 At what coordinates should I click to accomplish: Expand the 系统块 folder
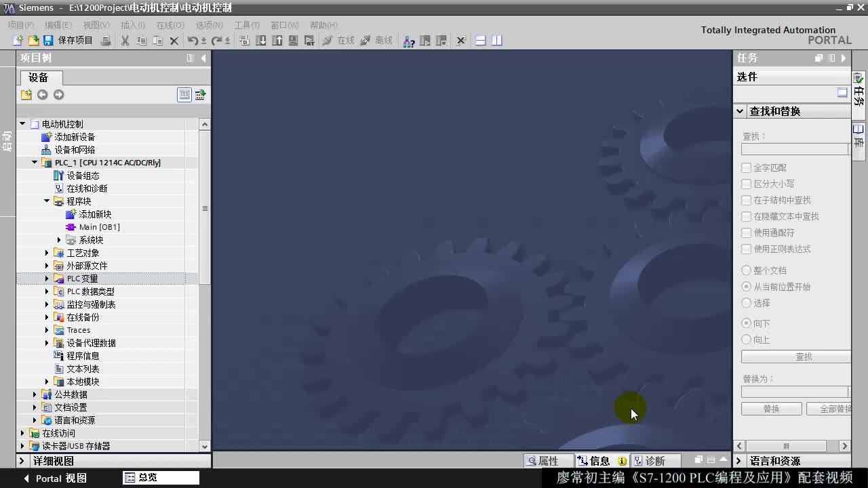(x=59, y=240)
